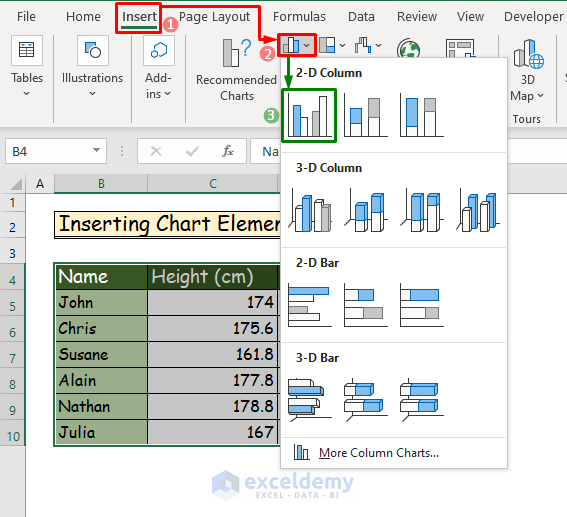Open the Illustrations group icon
The height and width of the screenshot is (517, 567).
pyautogui.click(x=93, y=50)
